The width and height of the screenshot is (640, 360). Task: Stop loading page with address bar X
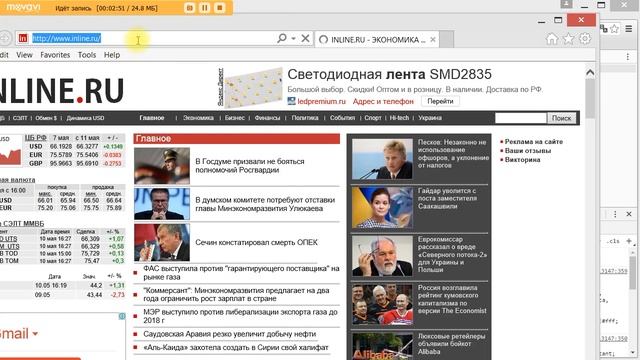point(305,38)
